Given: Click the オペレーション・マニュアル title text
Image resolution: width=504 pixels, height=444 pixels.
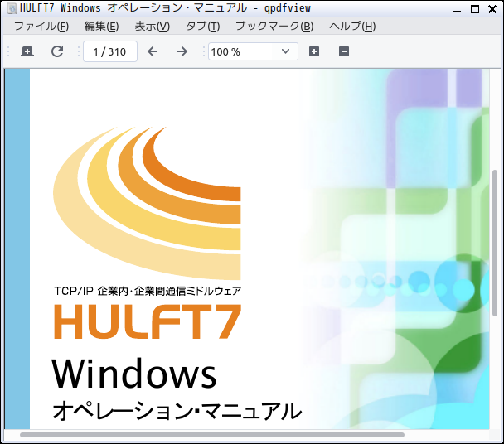Looking at the screenshot, I should 177,411.
